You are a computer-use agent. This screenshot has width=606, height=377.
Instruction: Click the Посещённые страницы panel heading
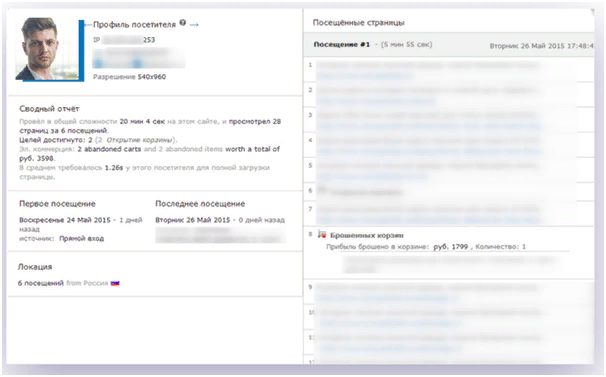[358, 23]
